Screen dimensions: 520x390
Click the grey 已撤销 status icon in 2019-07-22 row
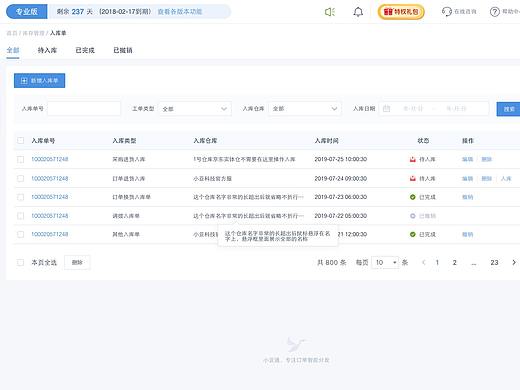(413, 216)
